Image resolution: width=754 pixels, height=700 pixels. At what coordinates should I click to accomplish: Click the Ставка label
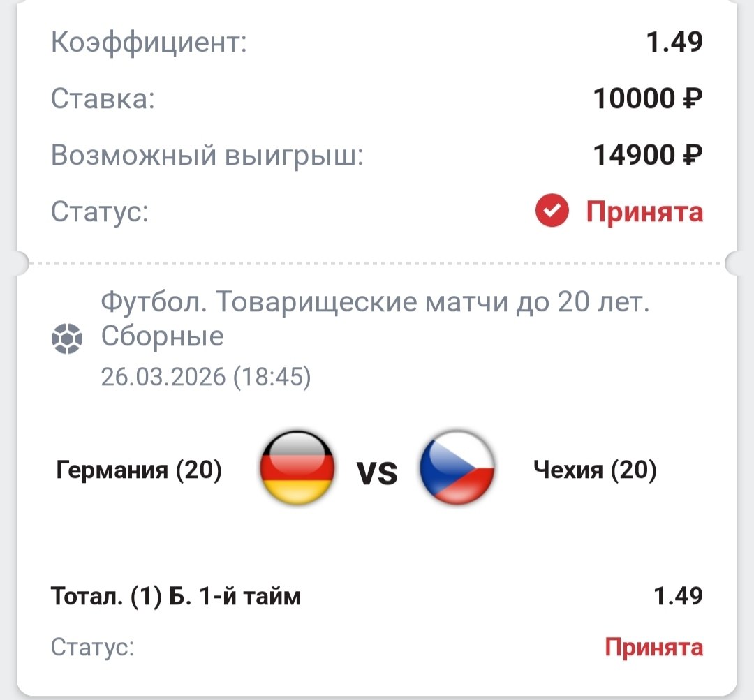(103, 100)
